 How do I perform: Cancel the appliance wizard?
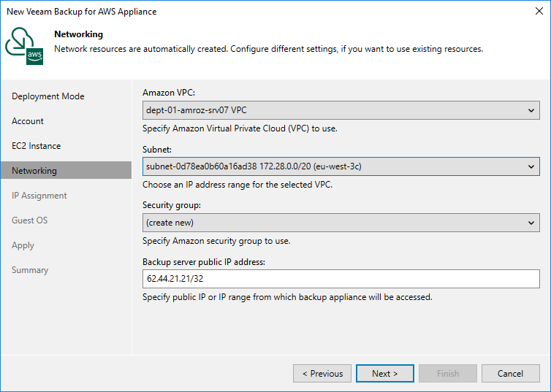[510, 374]
